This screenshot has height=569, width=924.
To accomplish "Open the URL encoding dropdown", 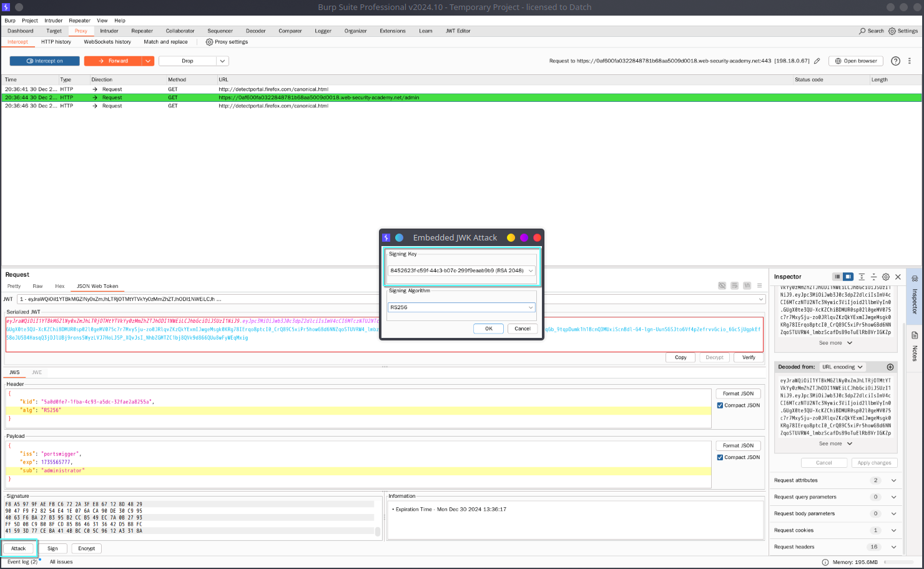I will pos(842,367).
